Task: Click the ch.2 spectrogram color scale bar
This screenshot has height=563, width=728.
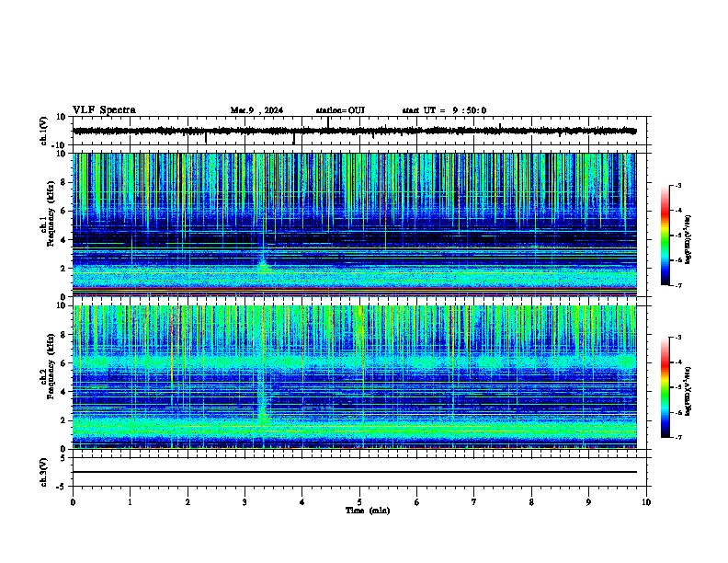Action: [665, 387]
